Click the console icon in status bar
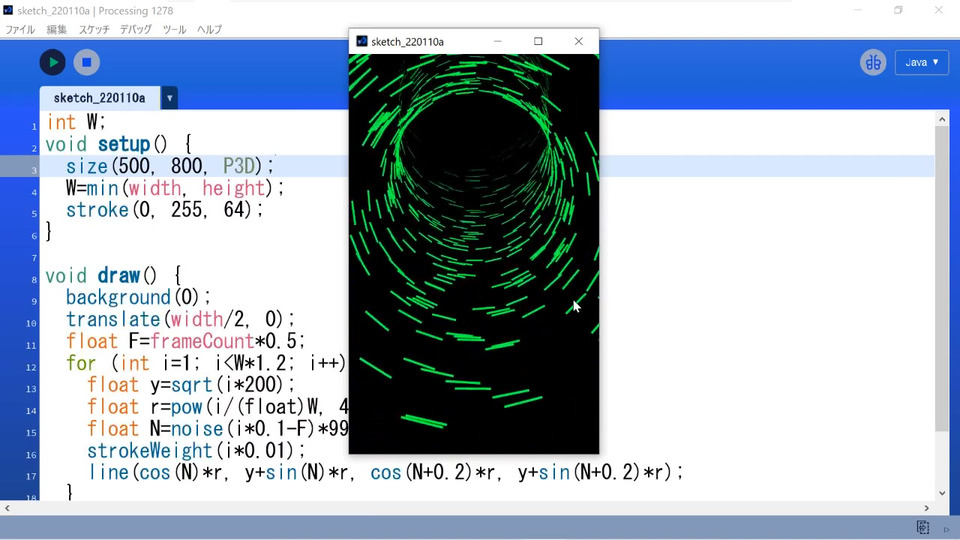 point(923,527)
